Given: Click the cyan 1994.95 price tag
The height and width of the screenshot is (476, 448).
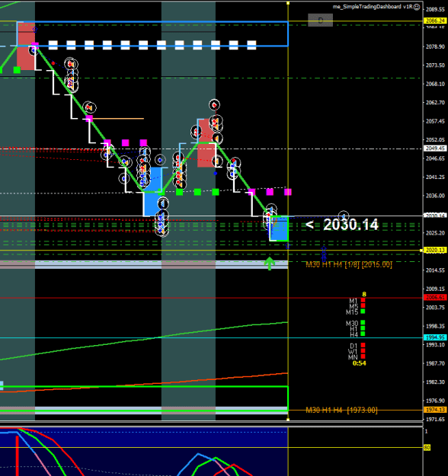Looking at the screenshot, I should coord(435,337).
